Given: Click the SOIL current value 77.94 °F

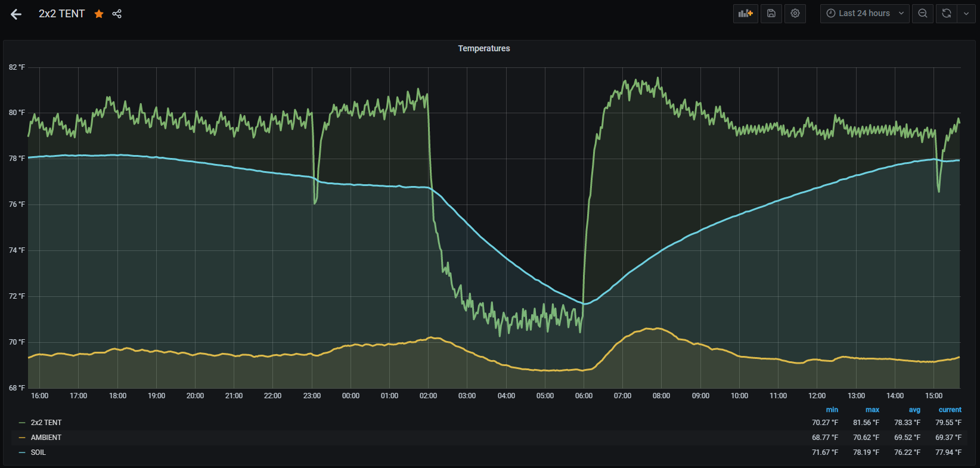Looking at the screenshot, I should pos(948,452).
